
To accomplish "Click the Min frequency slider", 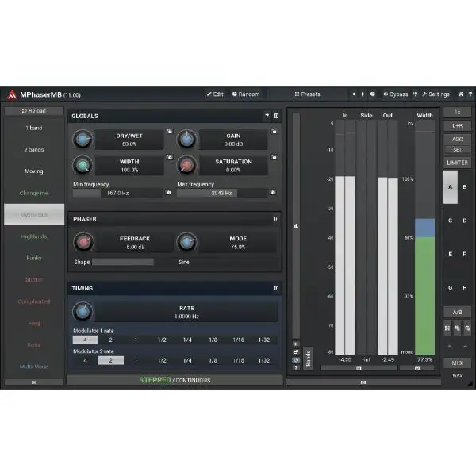I will tap(117, 193).
